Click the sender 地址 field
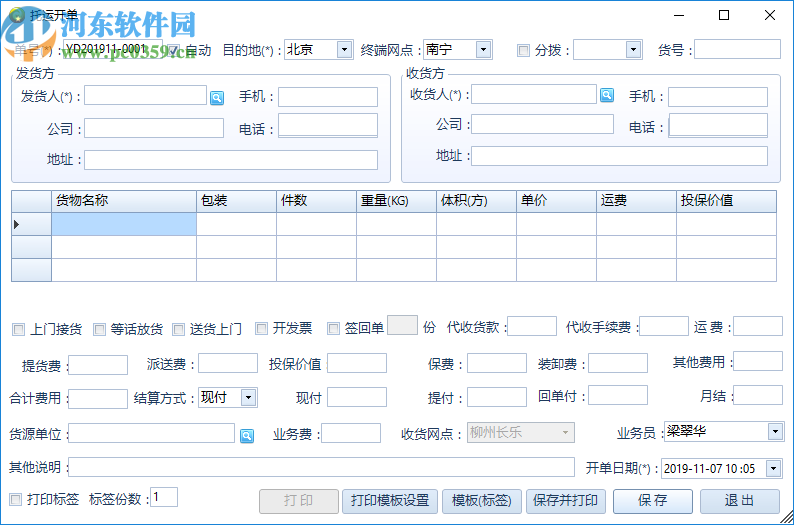The height and width of the screenshot is (525, 794). (x=231, y=160)
